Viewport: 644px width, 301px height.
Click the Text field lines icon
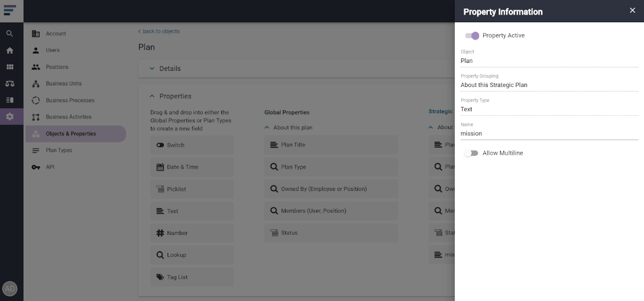[x=160, y=212]
